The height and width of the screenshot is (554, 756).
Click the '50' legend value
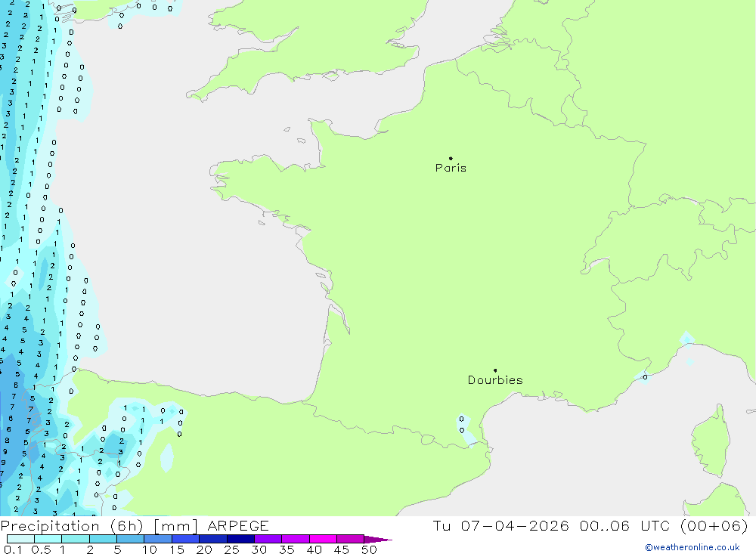pos(370,549)
